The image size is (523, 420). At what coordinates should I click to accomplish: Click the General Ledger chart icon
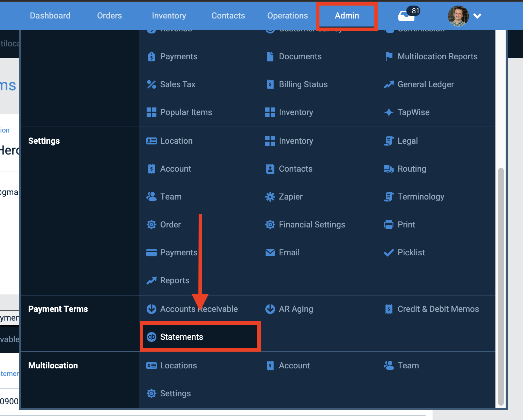(x=389, y=84)
